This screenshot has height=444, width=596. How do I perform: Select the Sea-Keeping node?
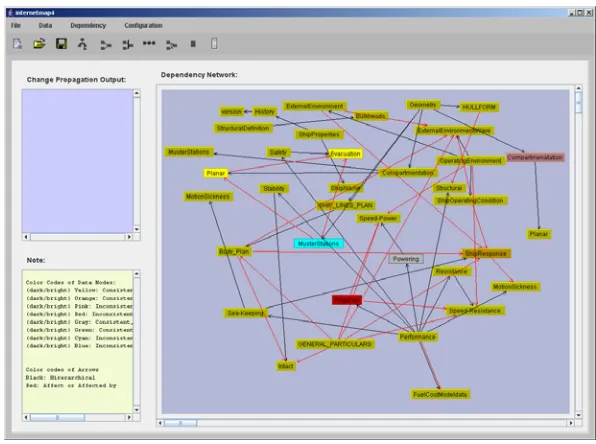246,313
